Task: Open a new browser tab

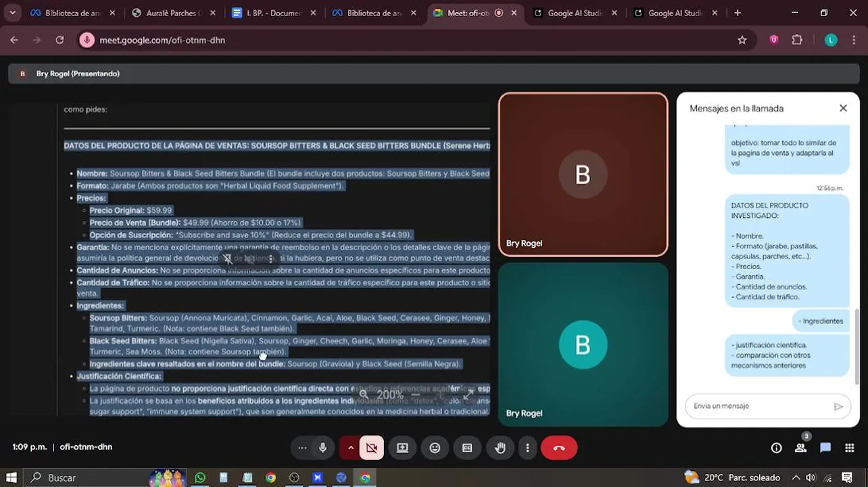Action: click(x=738, y=13)
